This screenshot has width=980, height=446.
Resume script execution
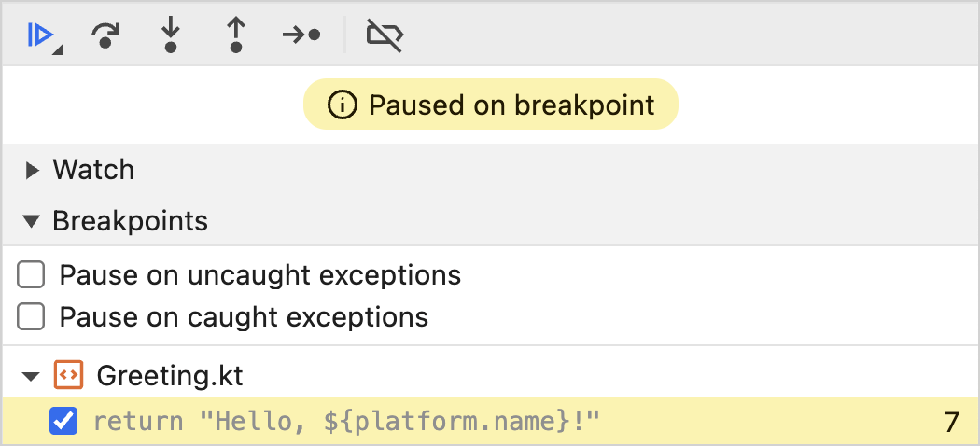(38, 35)
